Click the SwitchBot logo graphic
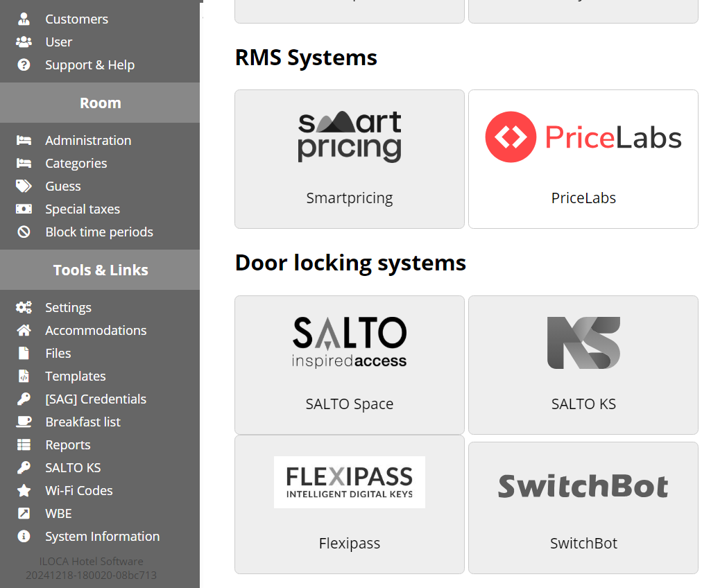 583,486
